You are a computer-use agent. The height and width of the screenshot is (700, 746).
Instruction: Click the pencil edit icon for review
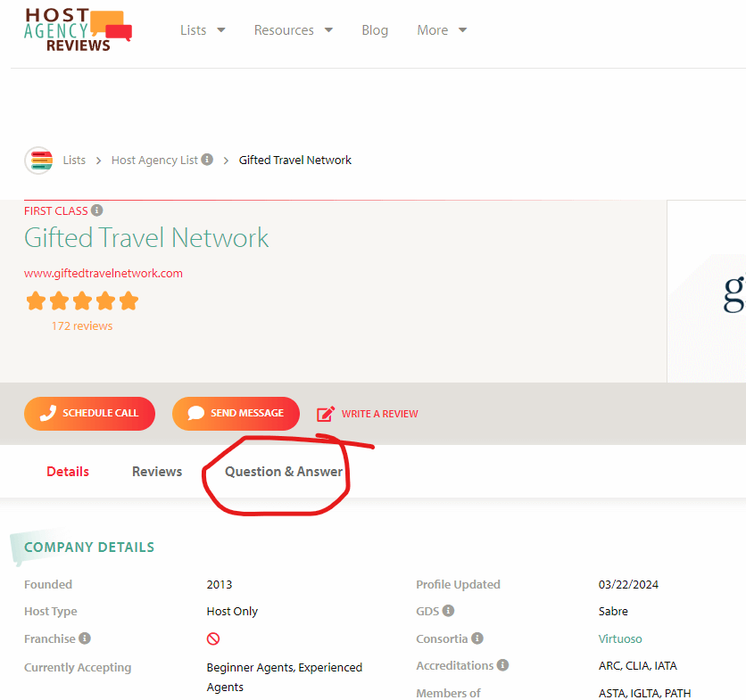click(x=326, y=414)
